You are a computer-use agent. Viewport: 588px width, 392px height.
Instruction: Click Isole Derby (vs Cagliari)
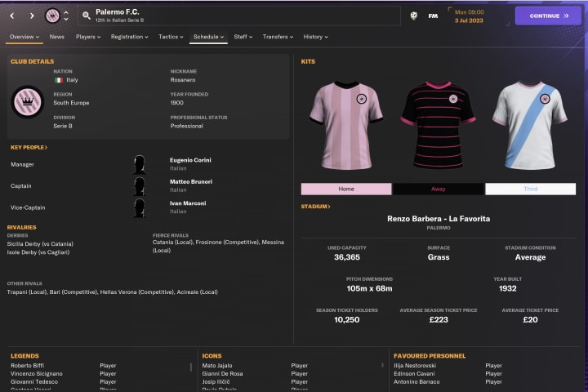[38, 252]
